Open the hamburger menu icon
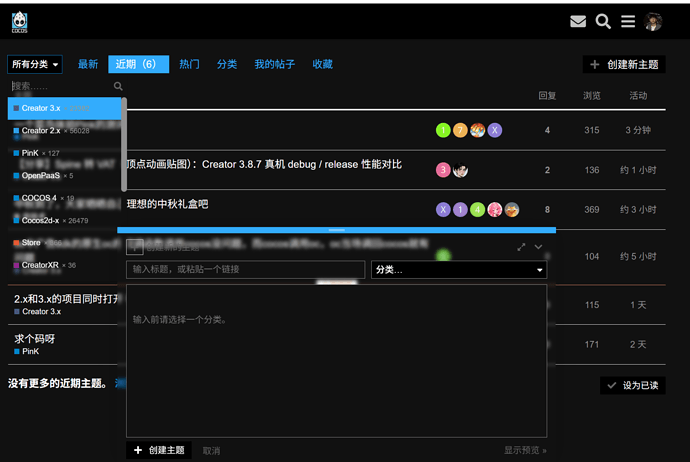This screenshot has width=690, height=462. click(628, 21)
